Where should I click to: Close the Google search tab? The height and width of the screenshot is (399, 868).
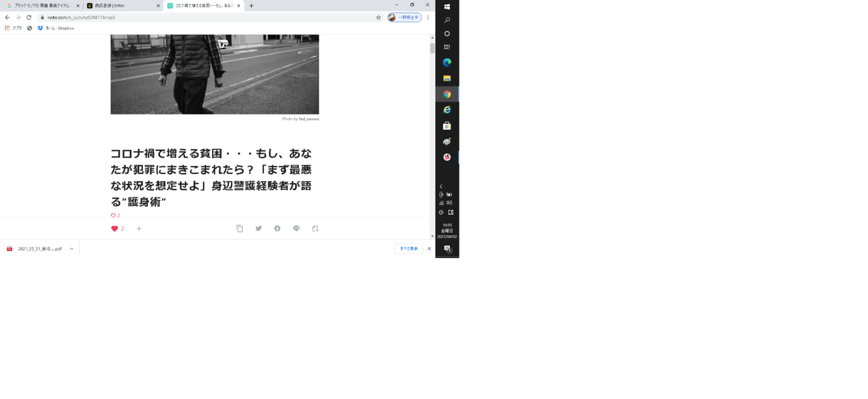click(x=78, y=6)
